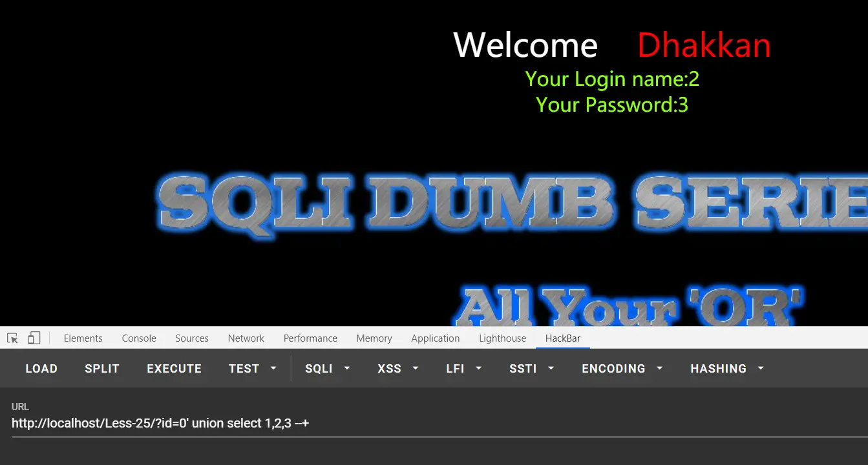Switch to the Elements tab
868x465 pixels.
click(x=83, y=338)
